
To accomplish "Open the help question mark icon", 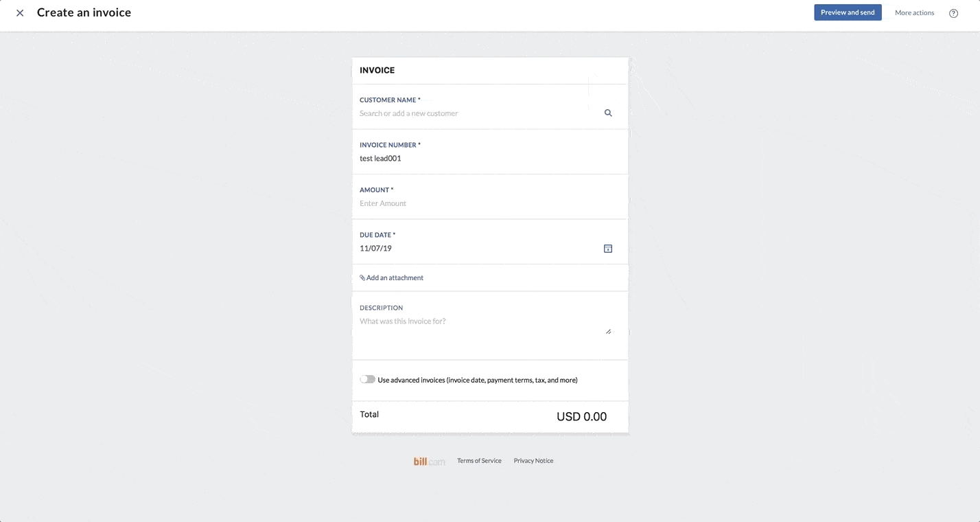I will (x=953, y=12).
